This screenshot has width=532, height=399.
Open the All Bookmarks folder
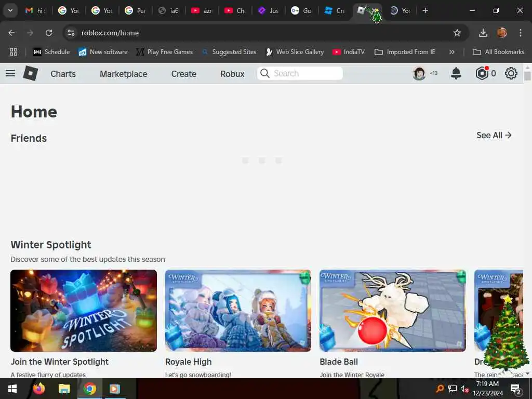[498, 52]
